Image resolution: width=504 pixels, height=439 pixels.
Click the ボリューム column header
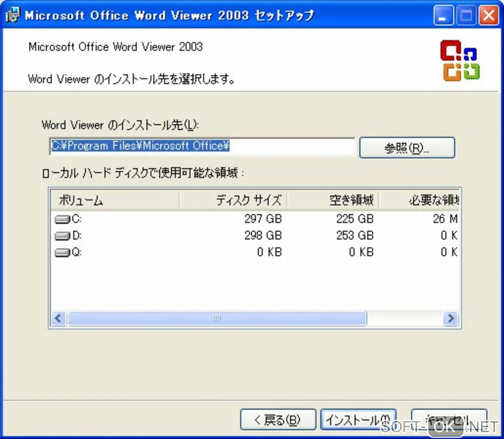click(115, 200)
